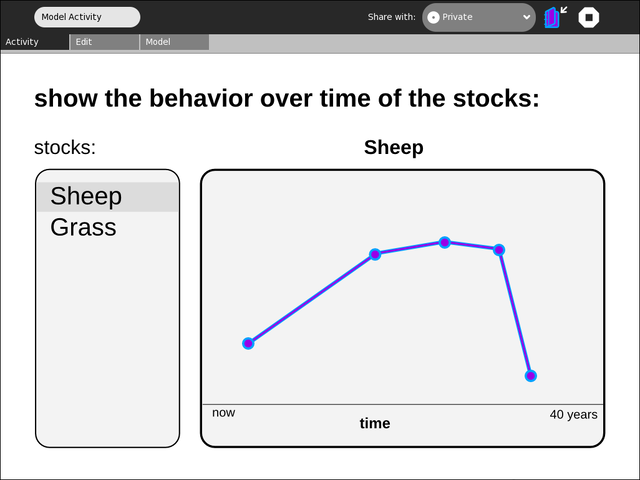640x480 pixels.
Task: Click empty area of stocks list panel
Action: tap(107, 343)
